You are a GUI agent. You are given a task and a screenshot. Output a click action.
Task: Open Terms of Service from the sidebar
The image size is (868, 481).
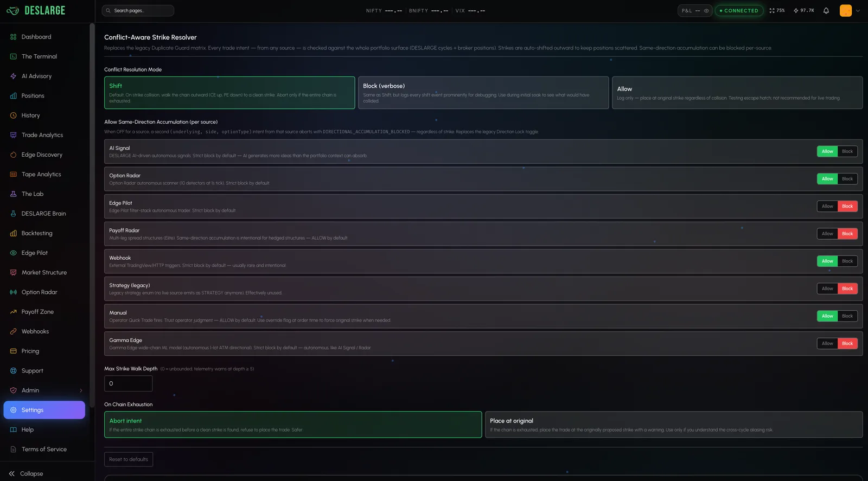pos(44,450)
